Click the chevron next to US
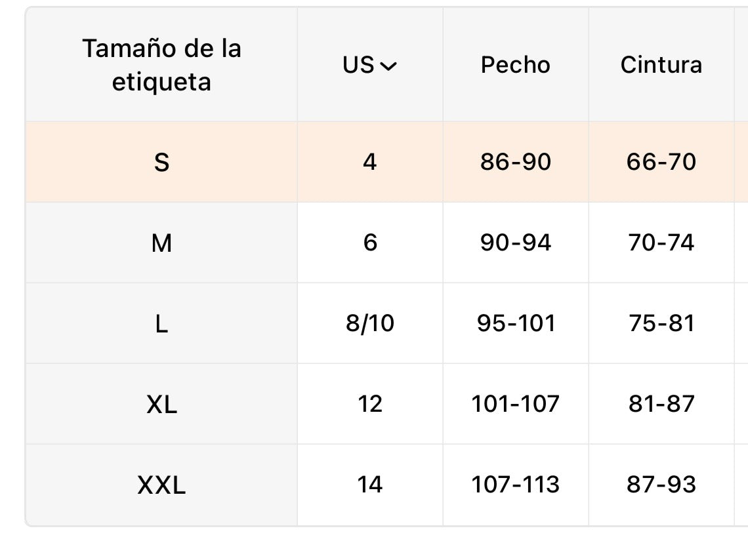The height and width of the screenshot is (560, 748). point(388,66)
